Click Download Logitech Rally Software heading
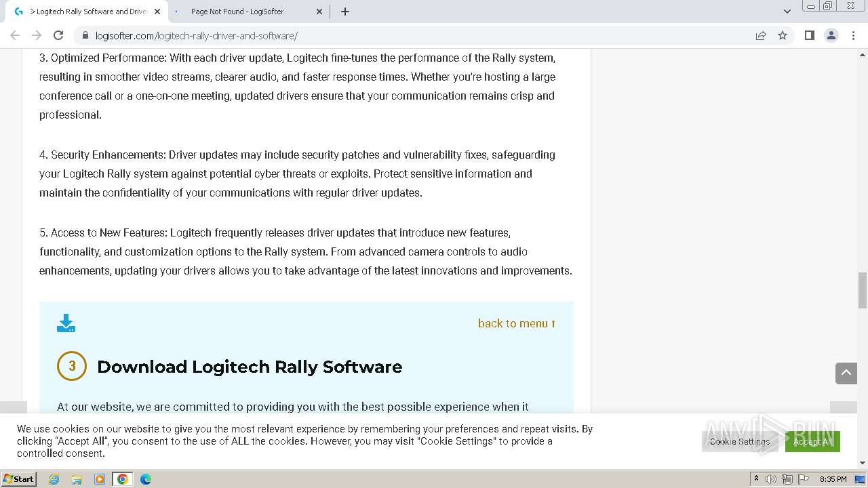Screen dimensions: 868x488 click(x=250, y=367)
